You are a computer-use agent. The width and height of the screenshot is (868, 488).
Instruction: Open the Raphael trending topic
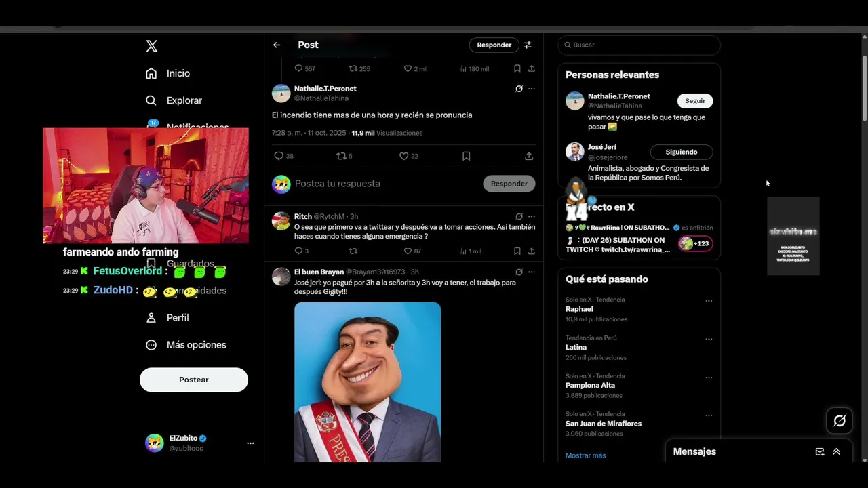(579, 309)
